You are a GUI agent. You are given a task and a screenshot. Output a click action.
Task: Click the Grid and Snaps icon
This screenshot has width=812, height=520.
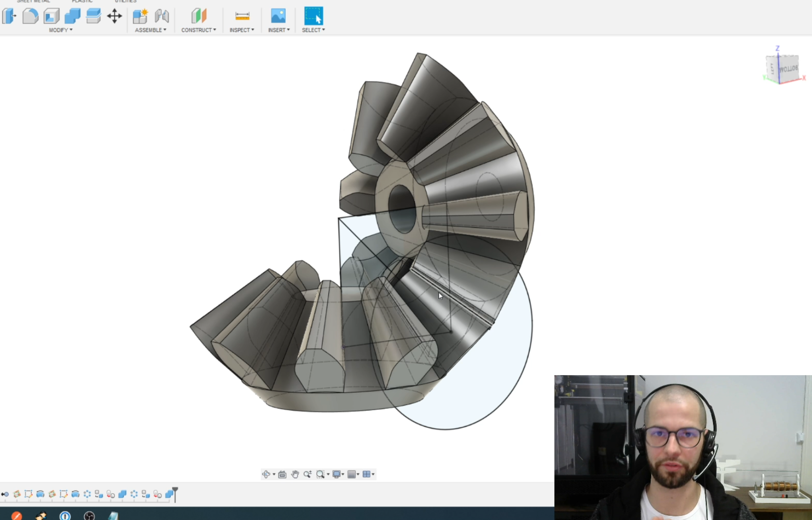click(351, 474)
